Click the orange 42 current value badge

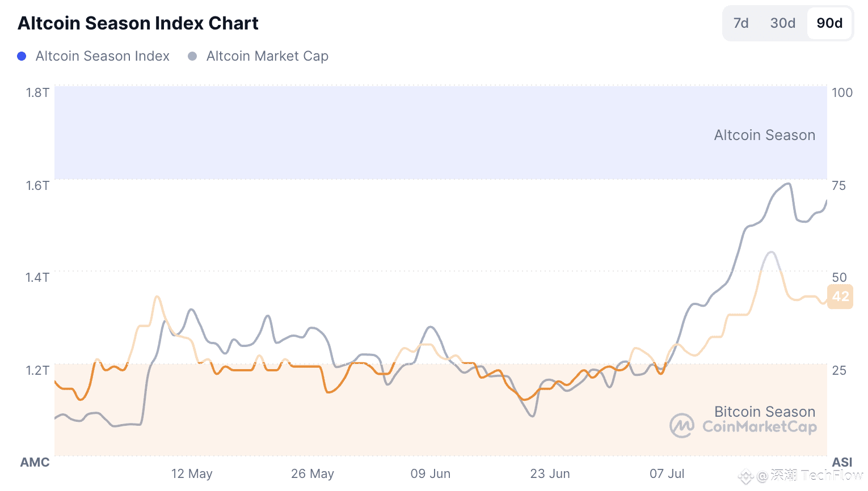(840, 297)
